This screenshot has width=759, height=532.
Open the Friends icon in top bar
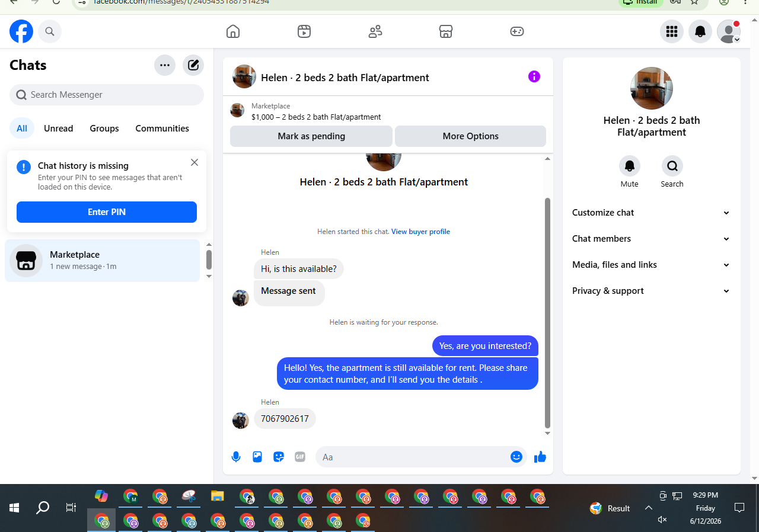(x=375, y=31)
